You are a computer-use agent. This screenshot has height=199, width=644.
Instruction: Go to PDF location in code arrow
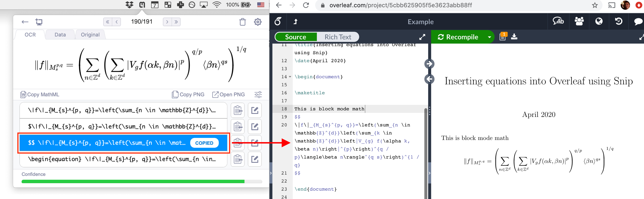click(x=429, y=79)
